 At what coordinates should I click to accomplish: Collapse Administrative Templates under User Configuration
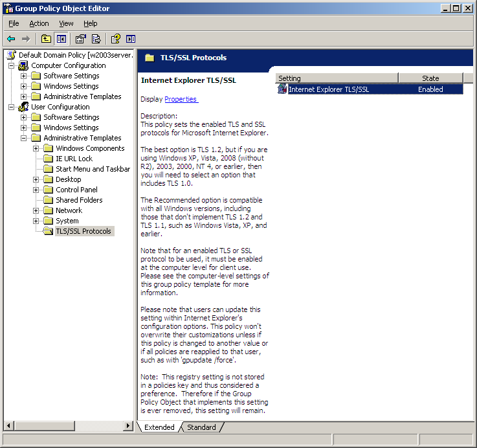pyautogui.click(x=23, y=138)
